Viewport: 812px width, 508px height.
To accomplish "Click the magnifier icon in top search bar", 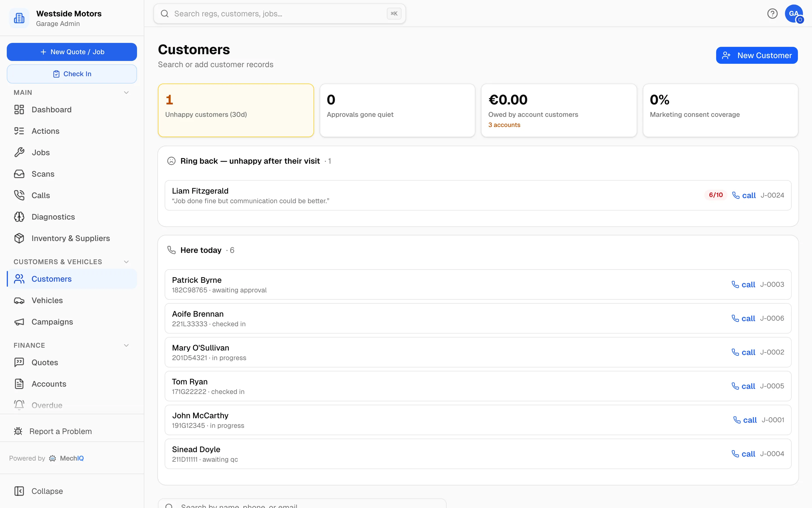I will (164, 14).
